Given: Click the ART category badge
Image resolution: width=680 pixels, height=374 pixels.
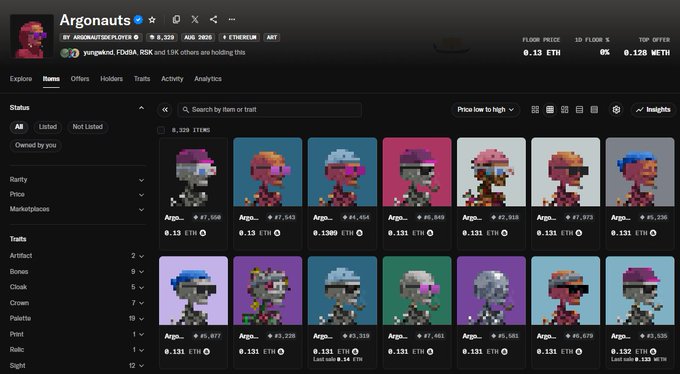Looking at the screenshot, I should tap(271, 37).
